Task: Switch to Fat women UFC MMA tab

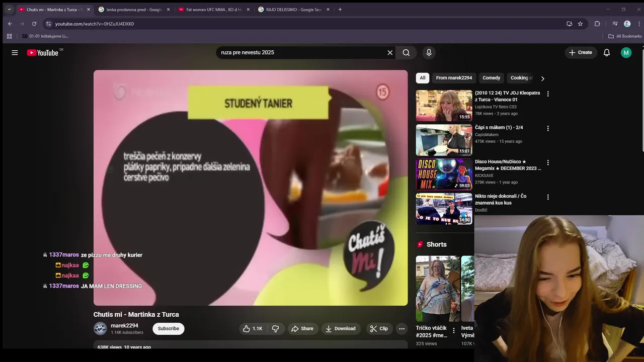Action: point(214,10)
